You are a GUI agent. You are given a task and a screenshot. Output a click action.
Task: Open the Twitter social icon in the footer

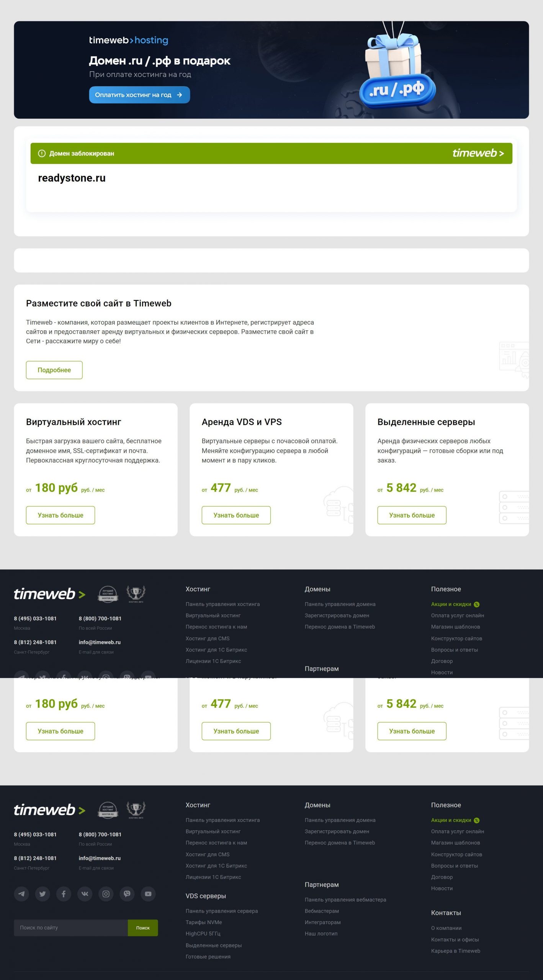click(43, 894)
